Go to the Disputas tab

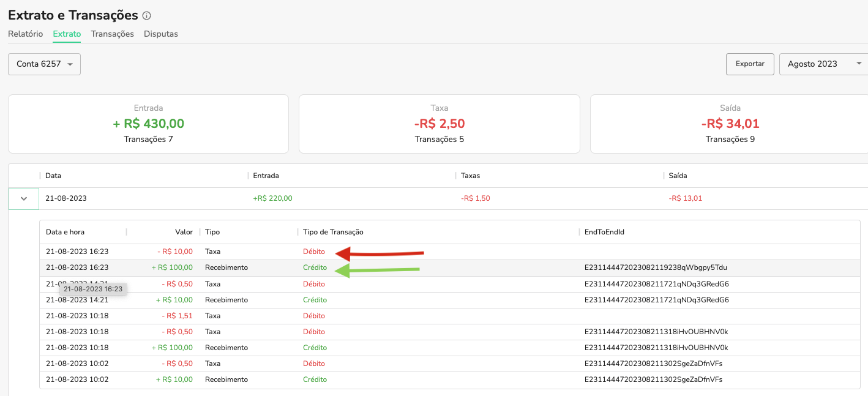[161, 34]
